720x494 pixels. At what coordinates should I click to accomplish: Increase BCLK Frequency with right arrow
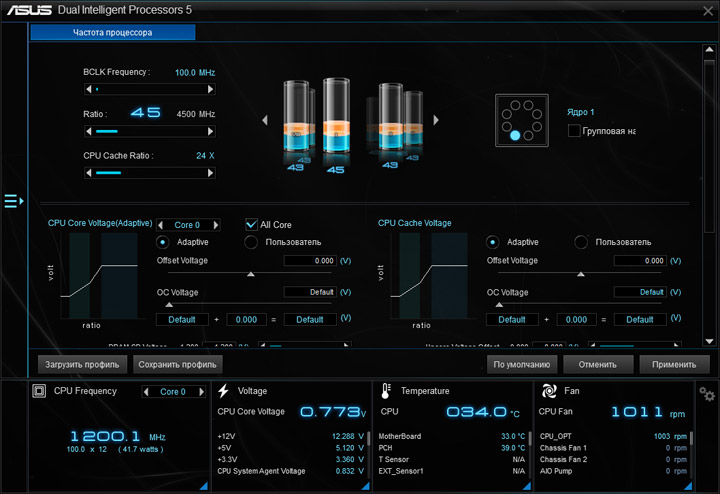210,89
